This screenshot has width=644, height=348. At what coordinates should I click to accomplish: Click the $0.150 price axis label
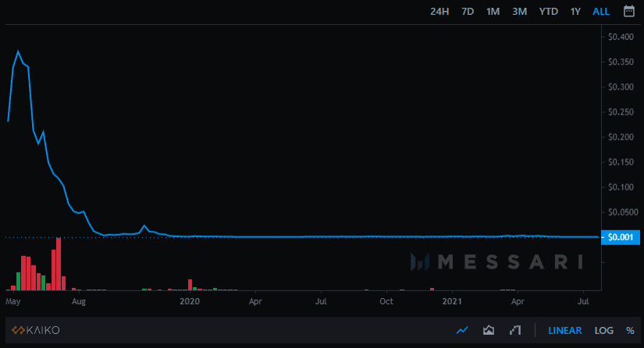[x=621, y=162]
